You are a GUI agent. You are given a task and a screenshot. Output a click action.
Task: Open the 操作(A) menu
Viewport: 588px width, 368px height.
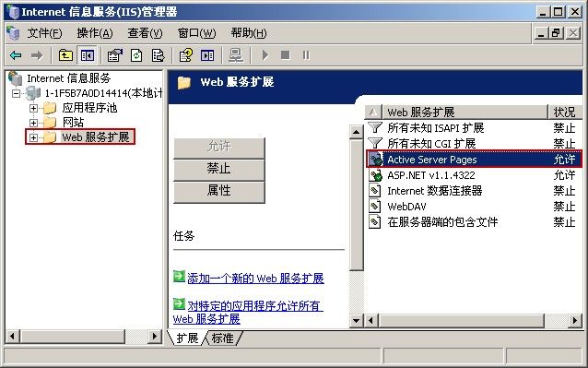tap(95, 33)
